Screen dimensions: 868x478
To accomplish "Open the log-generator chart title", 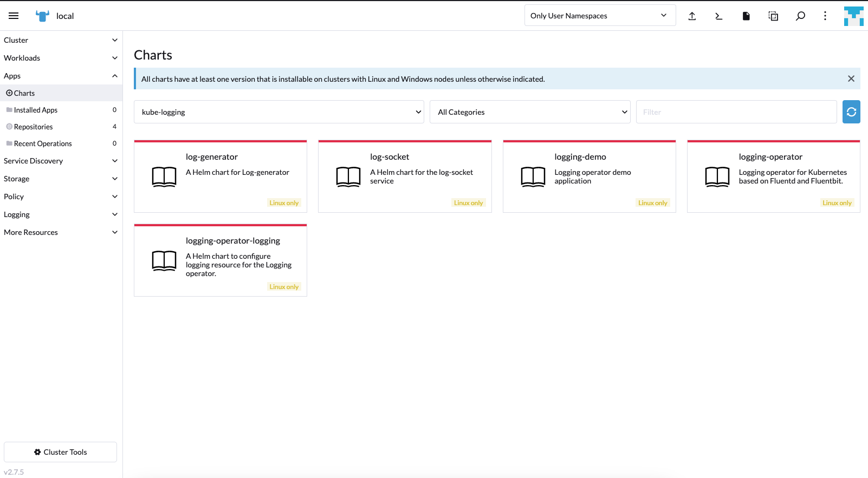I will click(x=212, y=157).
